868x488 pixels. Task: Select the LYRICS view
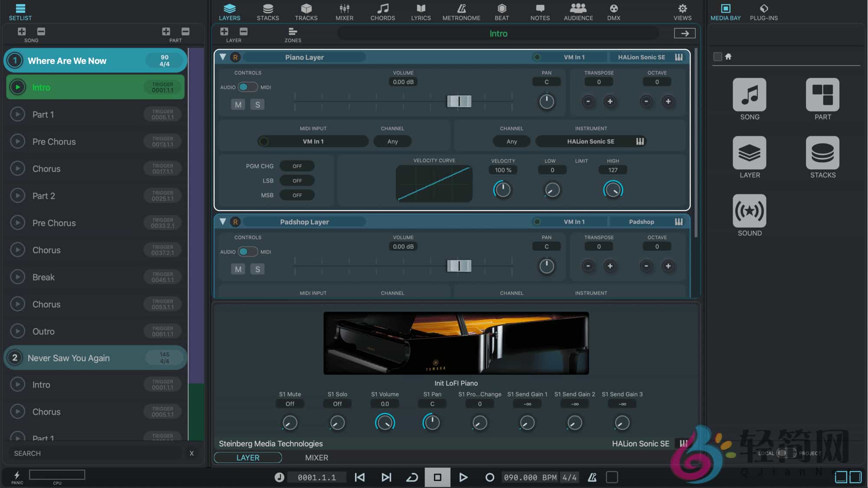coord(421,12)
